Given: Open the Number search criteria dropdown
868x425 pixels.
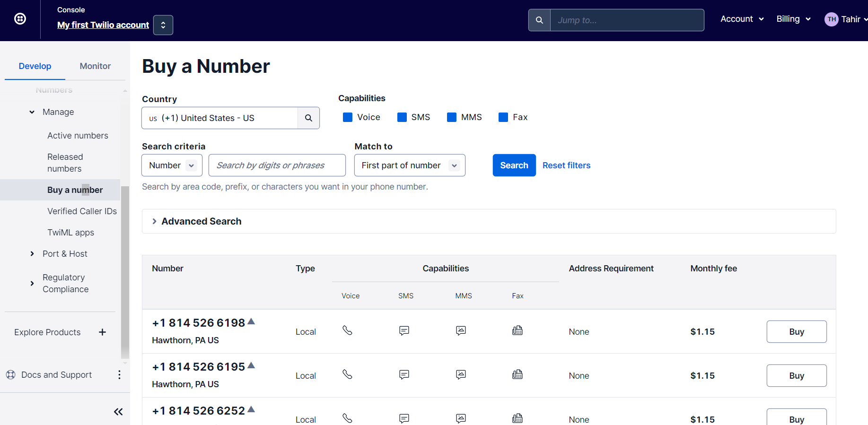Looking at the screenshot, I should point(172,165).
